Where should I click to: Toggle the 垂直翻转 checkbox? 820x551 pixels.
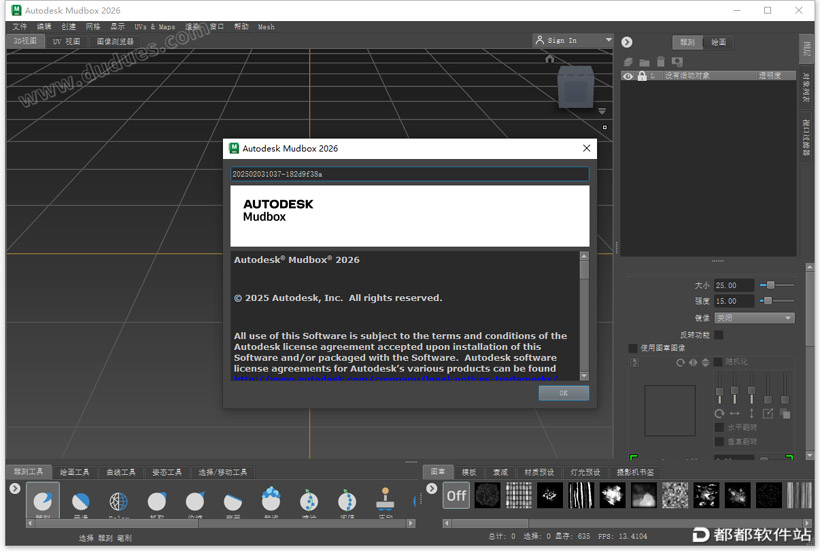click(720, 442)
